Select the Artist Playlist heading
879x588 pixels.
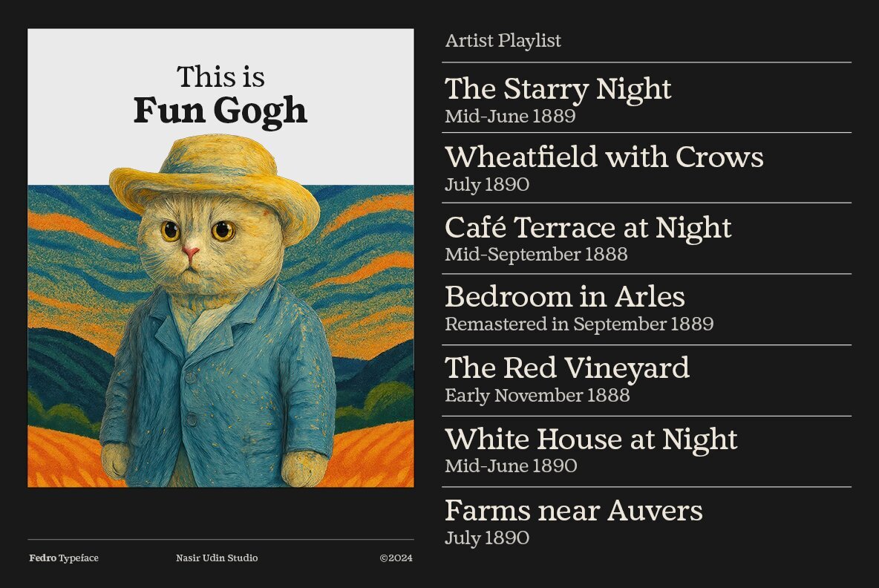click(503, 41)
